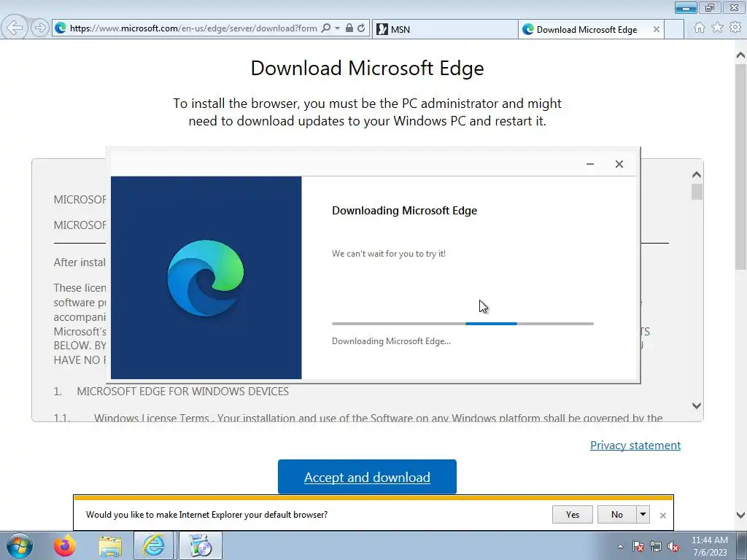Switch to the MSN tab
This screenshot has height=560, width=747.
pyautogui.click(x=444, y=29)
